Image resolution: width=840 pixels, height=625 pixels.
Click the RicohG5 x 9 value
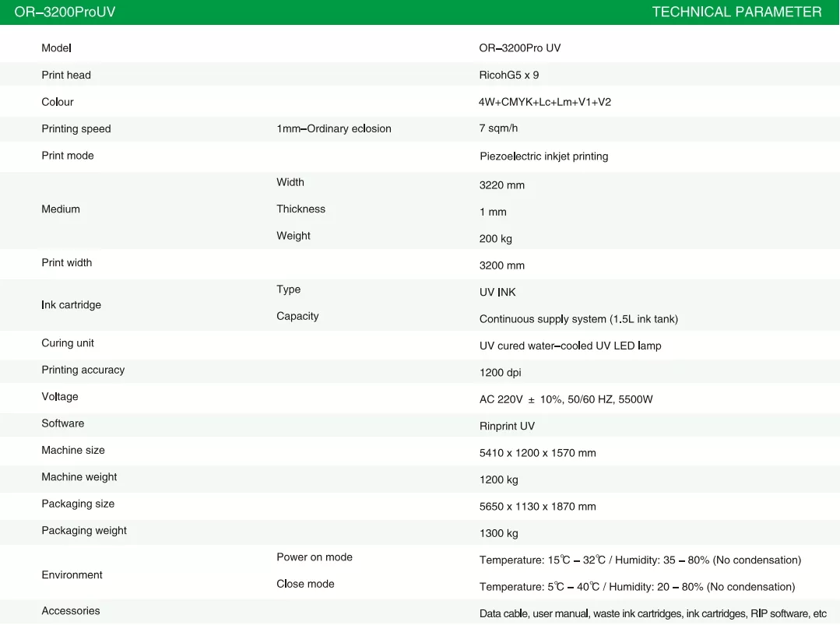click(509, 75)
